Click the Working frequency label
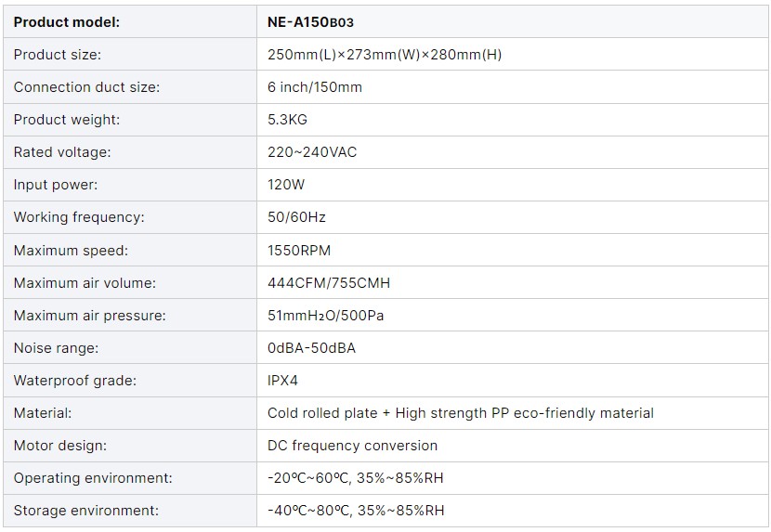The height and width of the screenshot is (532, 771). coord(79,217)
